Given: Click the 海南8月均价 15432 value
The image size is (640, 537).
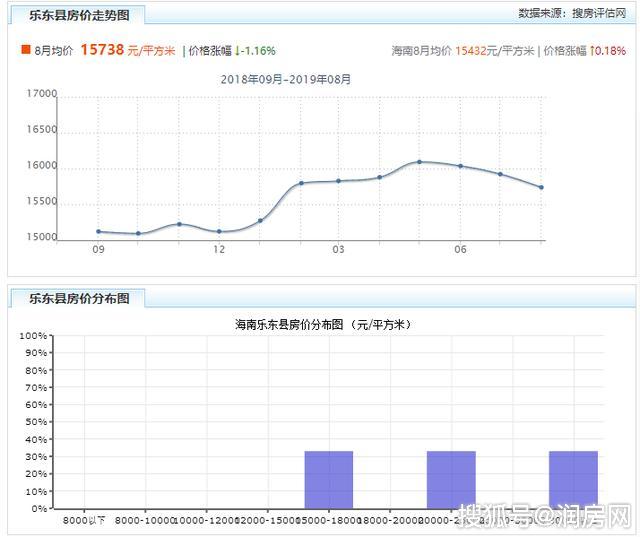Looking at the screenshot, I should pyautogui.click(x=471, y=51).
